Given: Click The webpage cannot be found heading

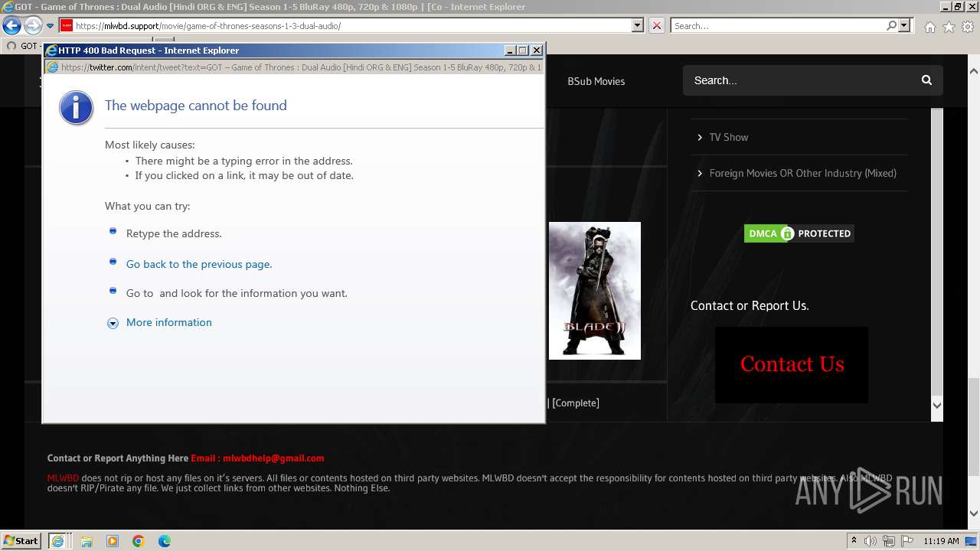Looking at the screenshot, I should click(196, 106).
